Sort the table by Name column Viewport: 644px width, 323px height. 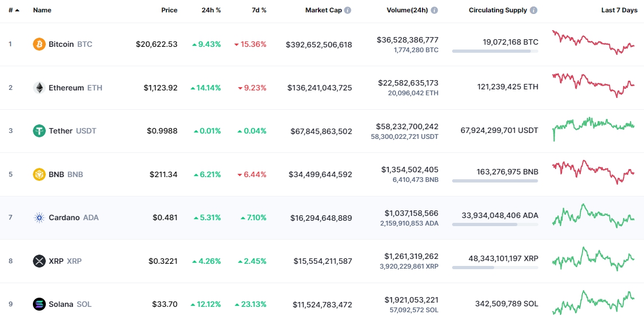[42, 10]
